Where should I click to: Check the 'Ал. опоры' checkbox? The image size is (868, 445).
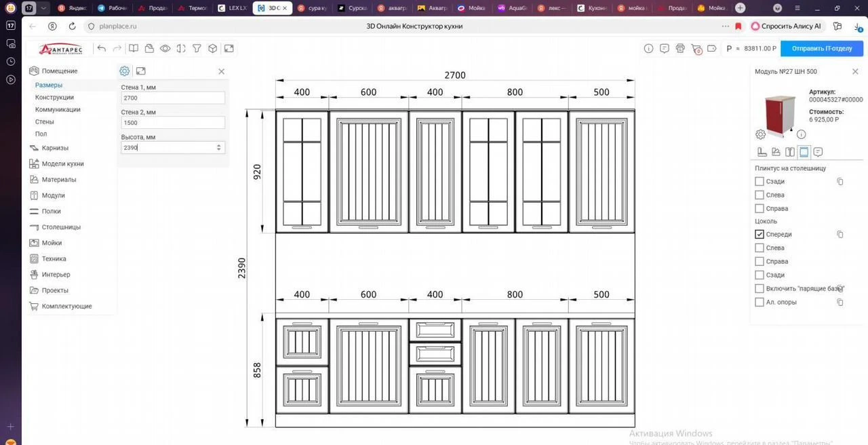point(759,302)
